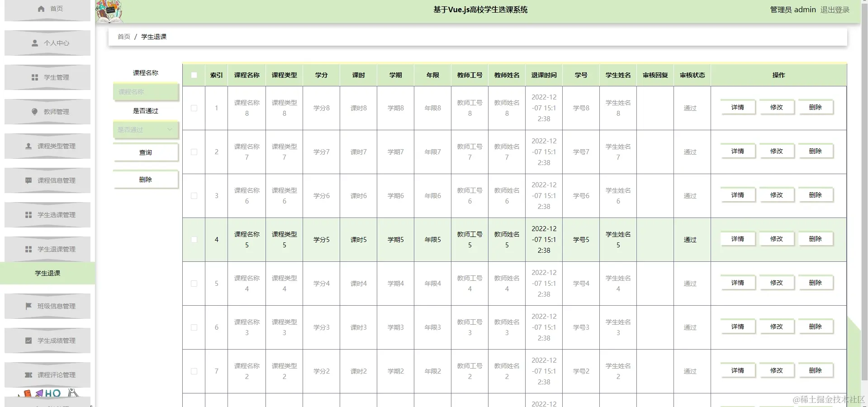The height and width of the screenshot is (407, 868).
Task: Toggle the select-all checkbox in the table header
Action: (x=194, y=75)
